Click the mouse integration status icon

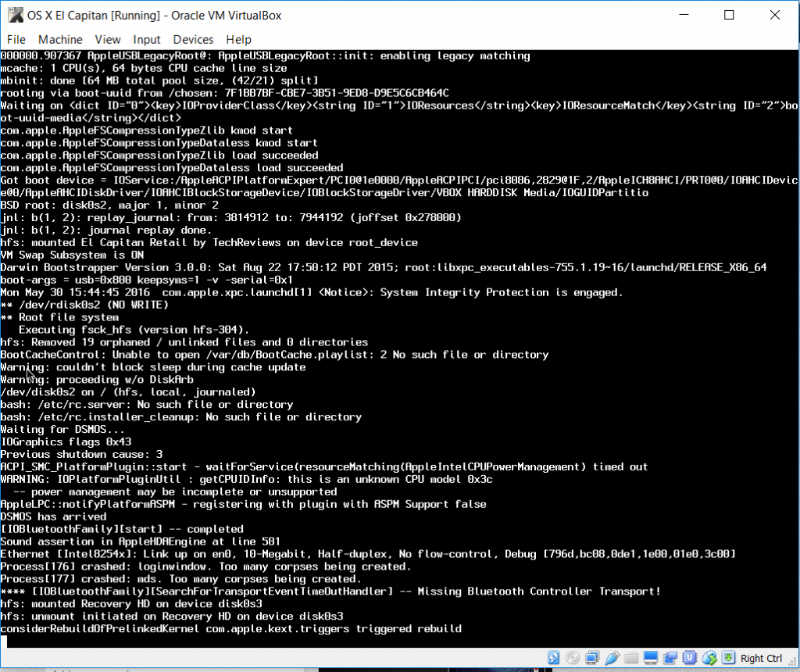(x=710, y=658)
